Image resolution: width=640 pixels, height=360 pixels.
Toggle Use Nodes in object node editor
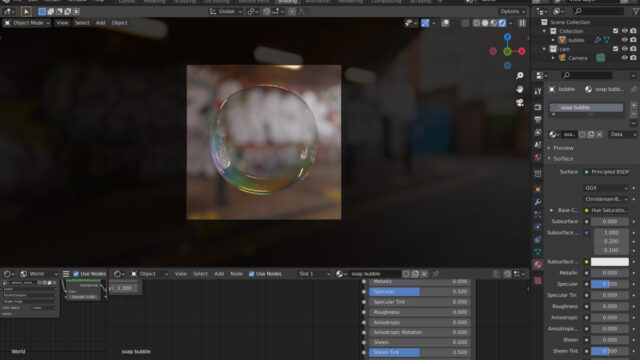click(251, 274)
